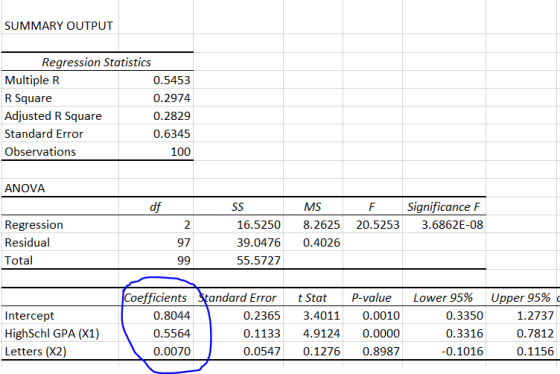Select HighSchl GPA P-value 0.0000
The image size is (560, 374).
[381, 333]
